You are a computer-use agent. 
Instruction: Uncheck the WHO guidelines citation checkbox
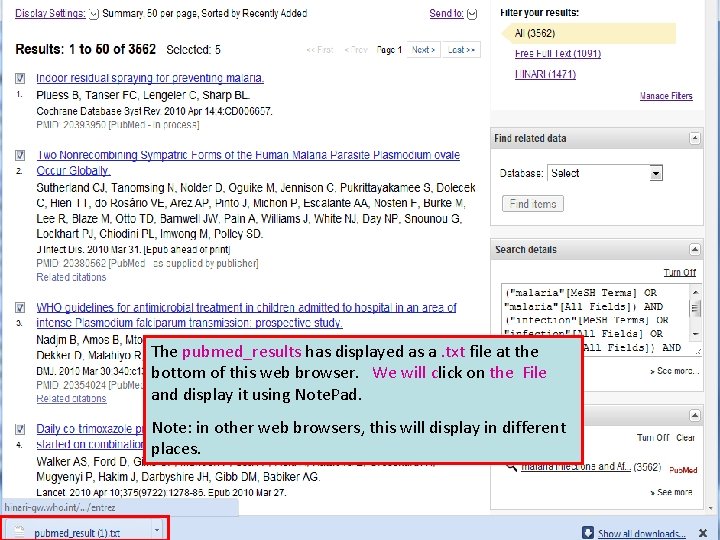(20, 307)
